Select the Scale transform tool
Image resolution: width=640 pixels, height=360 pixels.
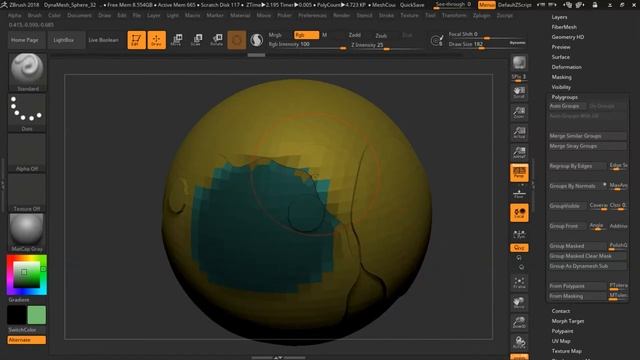pos(197,40)
